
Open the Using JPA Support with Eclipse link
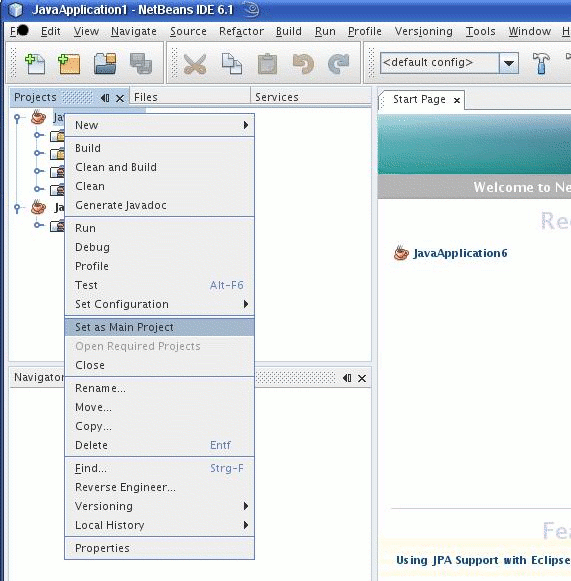pos(483,560)
